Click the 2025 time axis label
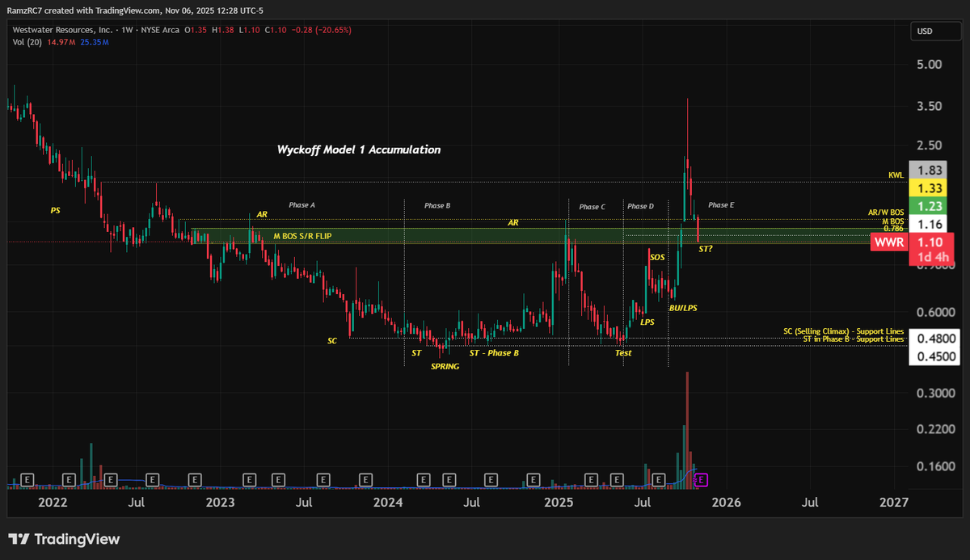Screen dimensions: 970x560 point(558,503)
